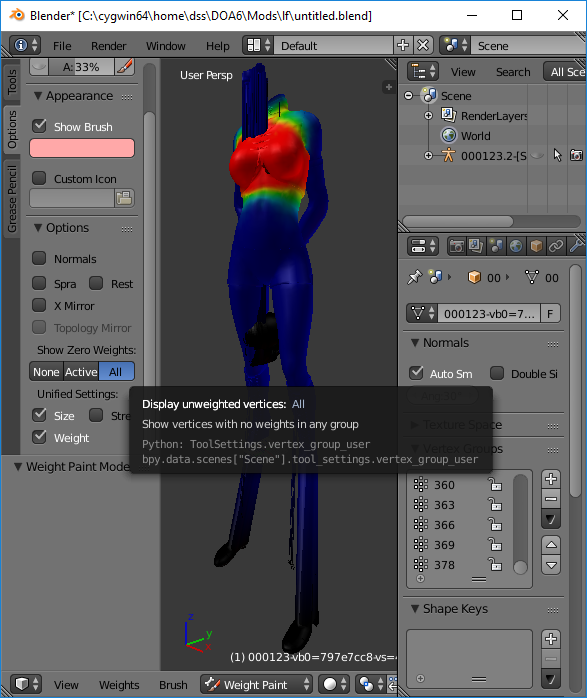The width and height of the screenshot is (587, 698).
Task: Collapse the Scene tree item
Action: pyautogui.click(x=409, y=96)
